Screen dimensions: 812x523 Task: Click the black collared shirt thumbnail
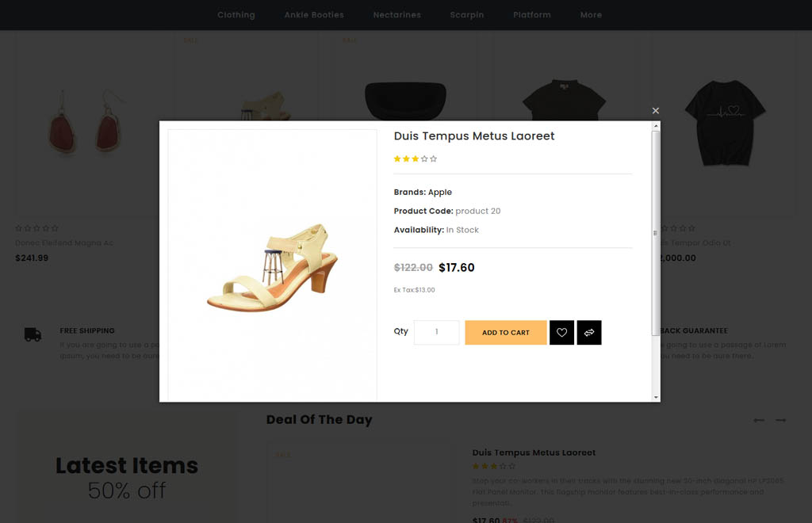click(x=564, y=100)
